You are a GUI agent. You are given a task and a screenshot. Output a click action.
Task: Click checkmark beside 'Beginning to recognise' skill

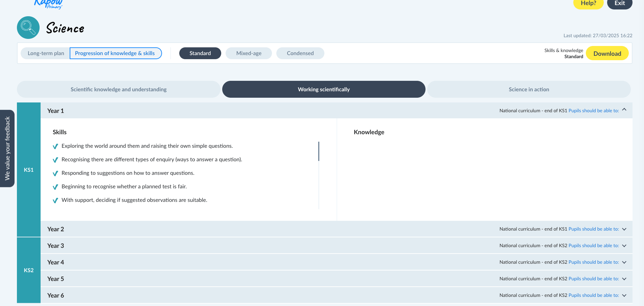(x=55, y=187)
